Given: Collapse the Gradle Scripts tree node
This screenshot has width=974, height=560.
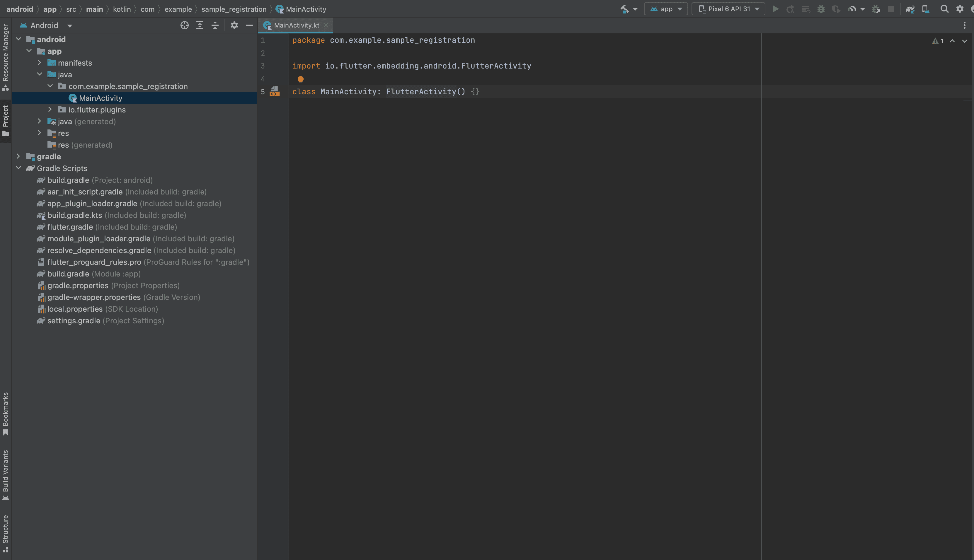Looking at the screenshot, I should click(18, 168).
